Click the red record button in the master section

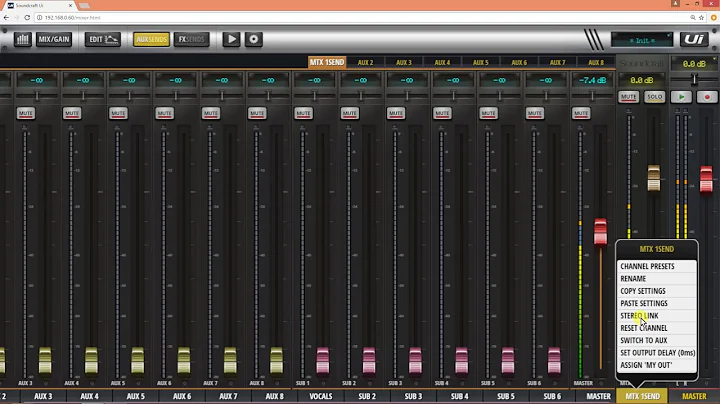tap(707, 97)
